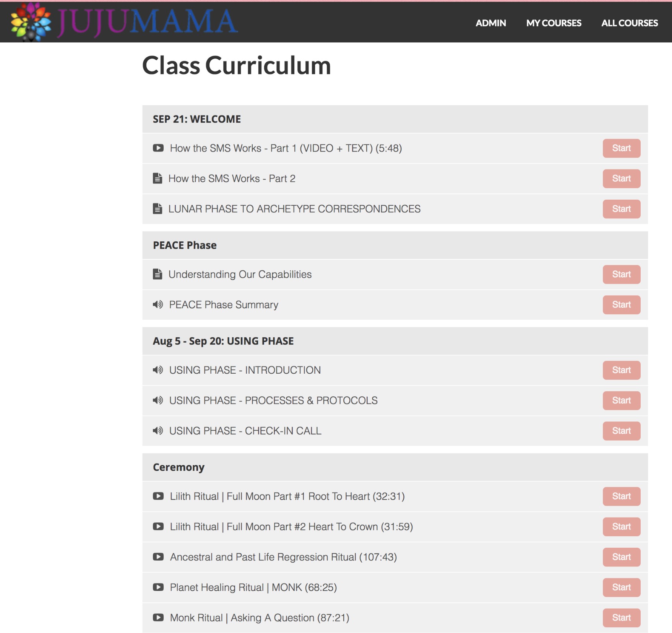Open the ADMIN menu item
The width and height of the screenshot is (672, 633).
[491, 23]
